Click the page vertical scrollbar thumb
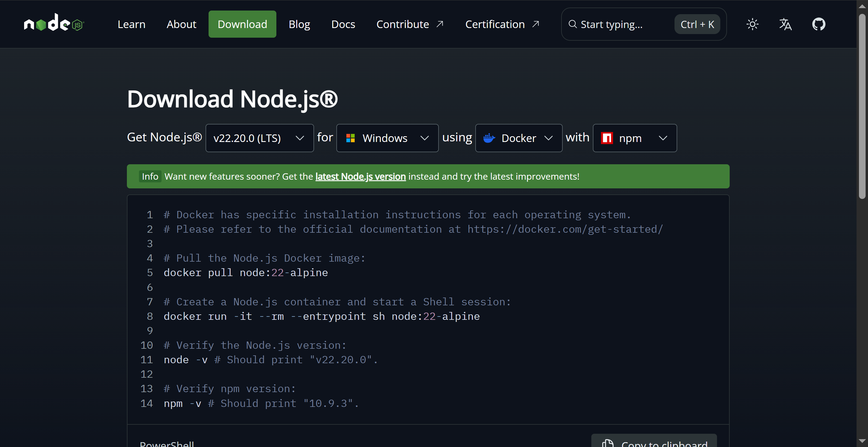868x447 pixels. tap(862, 106)
